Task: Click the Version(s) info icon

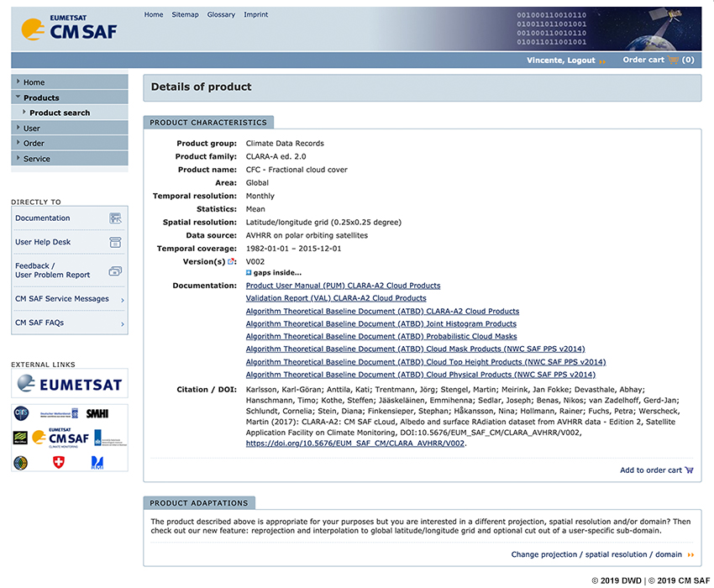Action: pyautogui.click(x=230, y=261)
